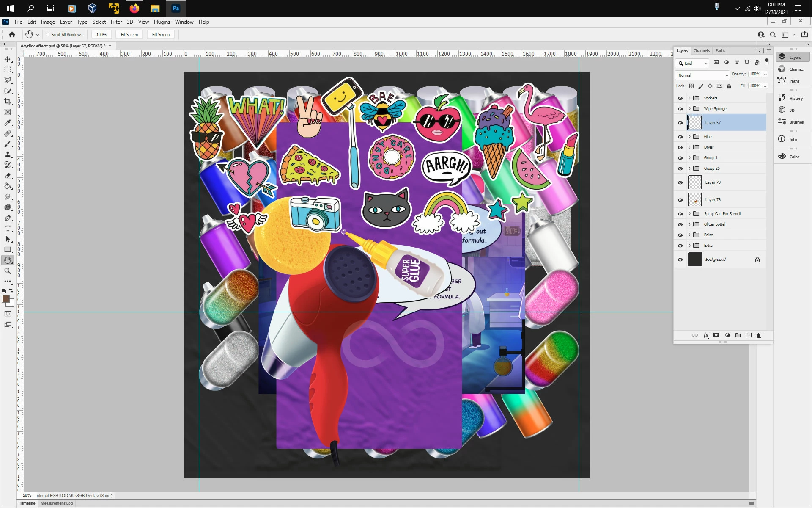Viewport: 812px width, 508px height.
Task: Open the Filter menu
Action: point(116,22)
